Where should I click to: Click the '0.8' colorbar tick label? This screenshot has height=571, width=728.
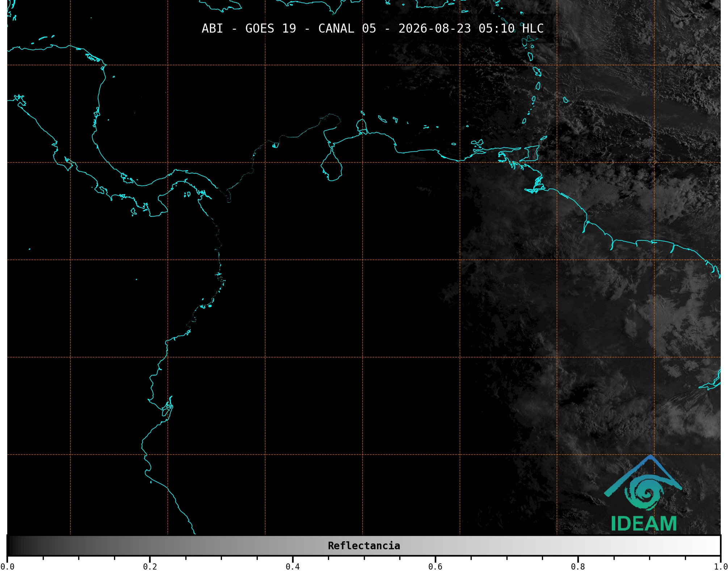coord(578,566)
